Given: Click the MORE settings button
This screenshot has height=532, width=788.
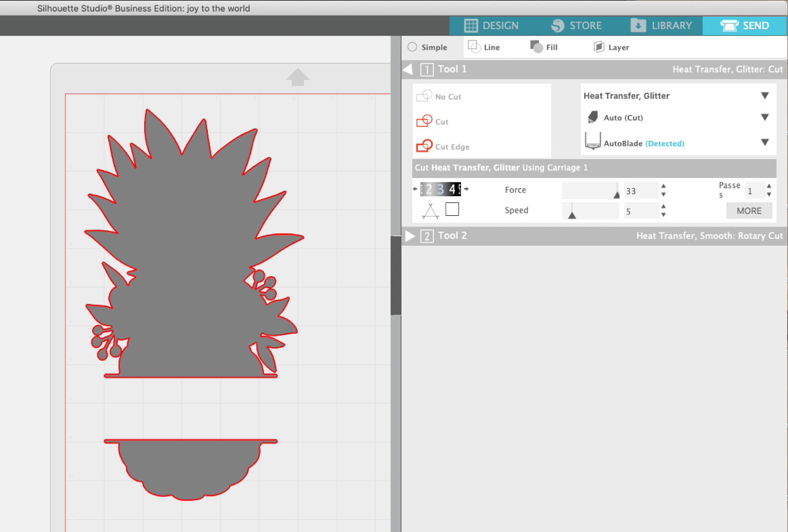Looking at the screenshot, I should point(749,210).
